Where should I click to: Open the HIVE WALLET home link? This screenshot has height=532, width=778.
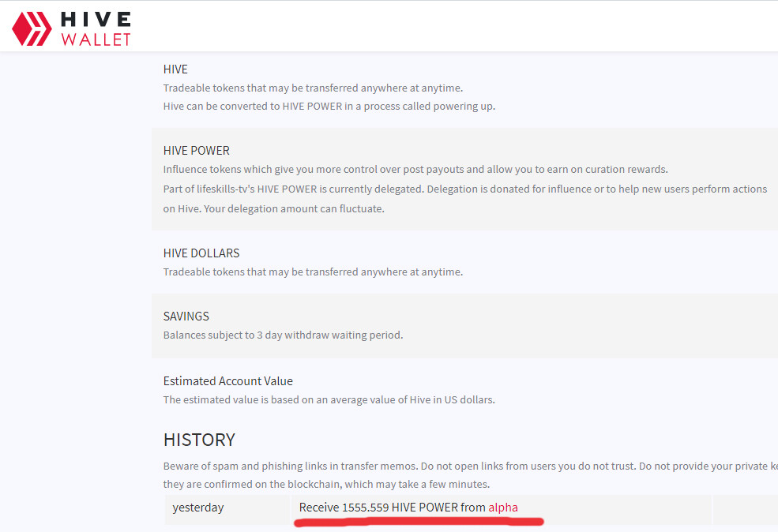pos(72,28)
